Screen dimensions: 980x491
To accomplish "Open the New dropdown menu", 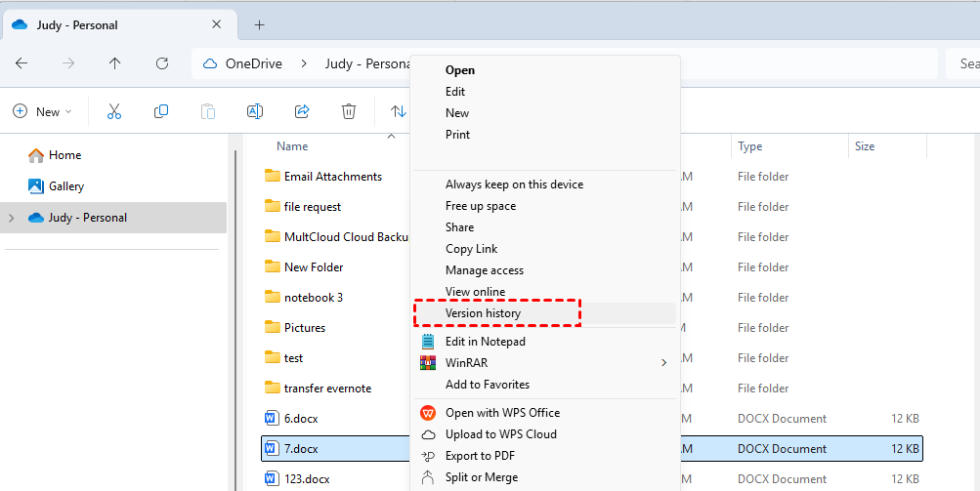I will (x=43, y=111).
